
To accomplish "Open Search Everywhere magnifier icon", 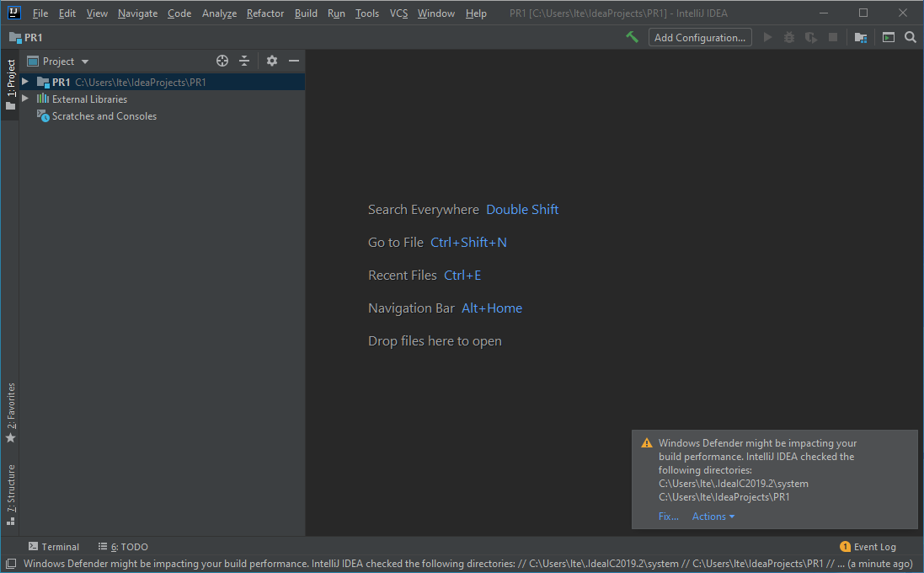I will [910, 37].
